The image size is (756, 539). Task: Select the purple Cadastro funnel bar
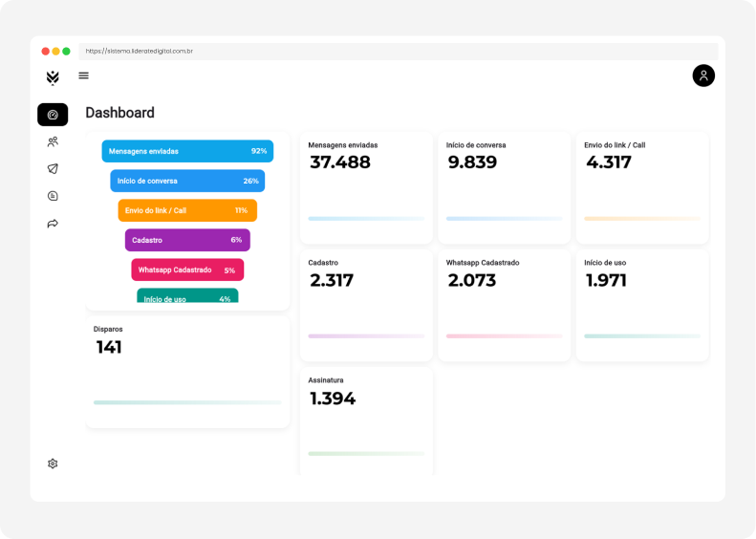[x=187, y=240]
